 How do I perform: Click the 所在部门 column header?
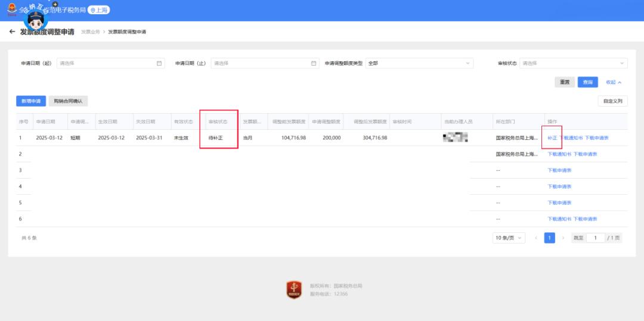[x=506, y=121]
